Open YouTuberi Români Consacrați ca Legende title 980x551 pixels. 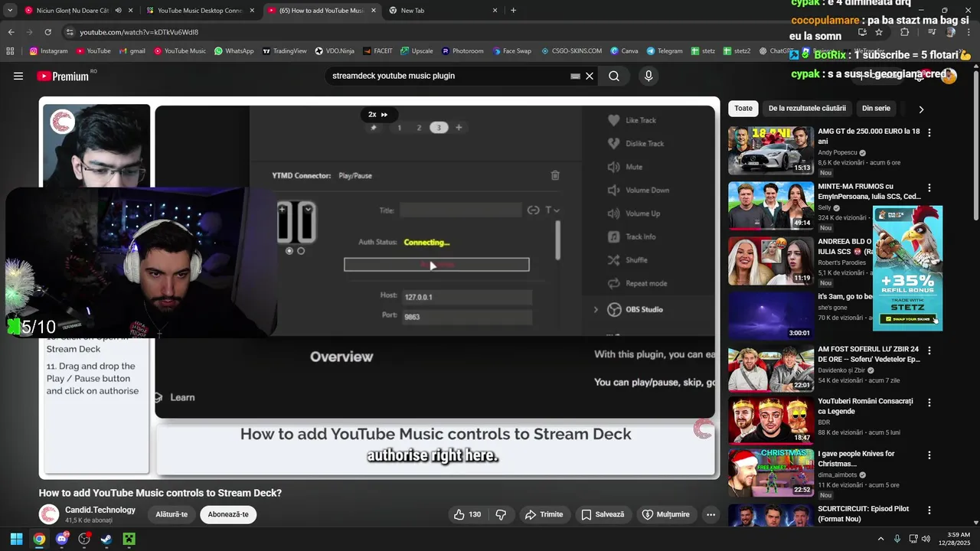865,406
